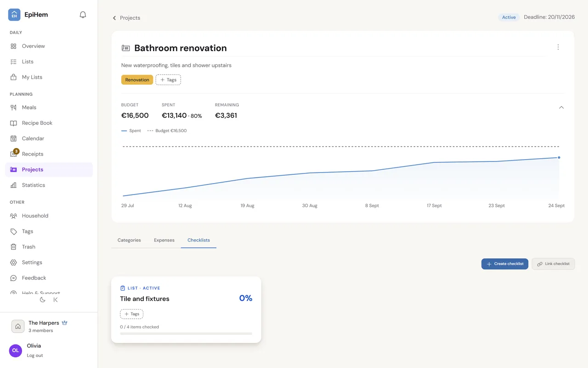Click the Projects sidebar icon
Viewport: 588px width, 368px height.
click(x=13, y=170)
